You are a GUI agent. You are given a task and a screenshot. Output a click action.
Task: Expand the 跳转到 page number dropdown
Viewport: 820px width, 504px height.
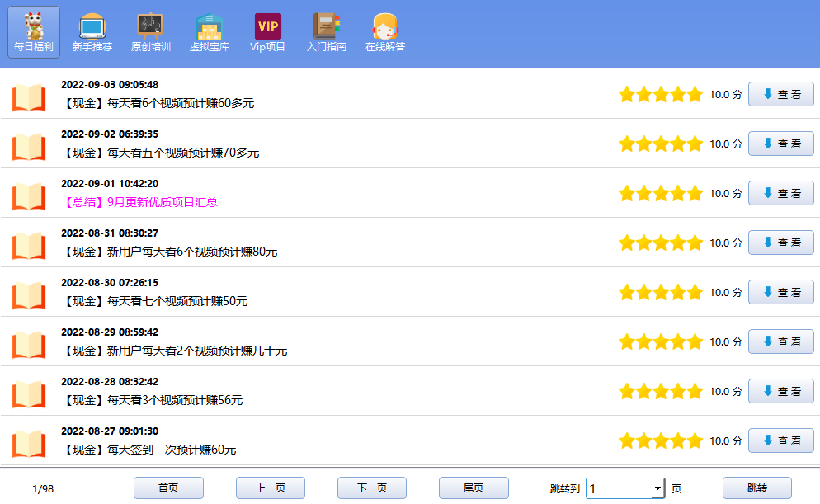(x=657, y=488)
